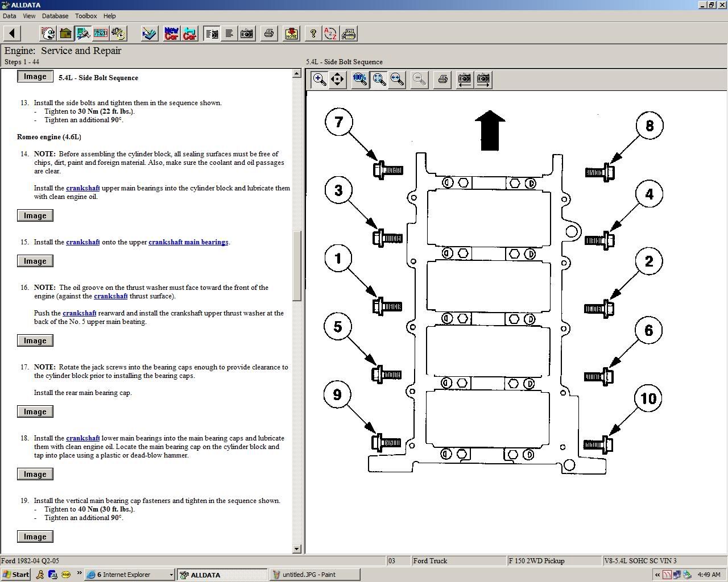Expand the Internet Explorer taskbar group dropdown
This screenshot has height=582, width=728.
[x=171, y=575]
